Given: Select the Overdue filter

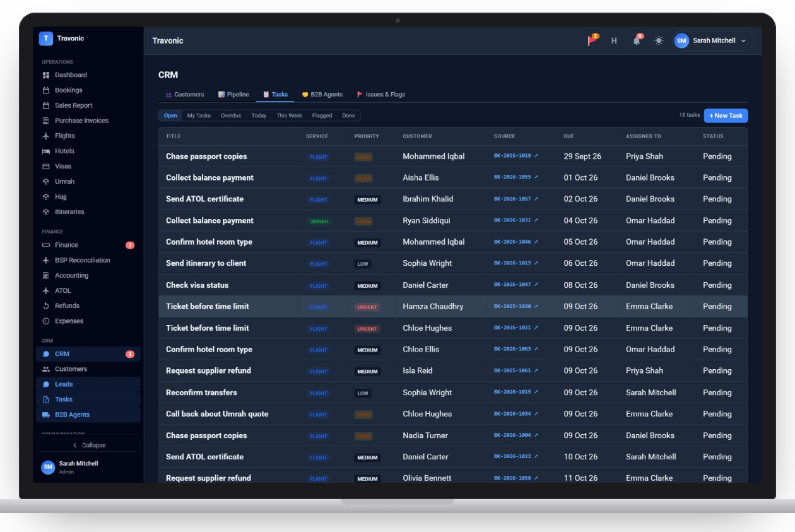Looking at the screenshot, I should pyautogui.click(x=231, y=115).
